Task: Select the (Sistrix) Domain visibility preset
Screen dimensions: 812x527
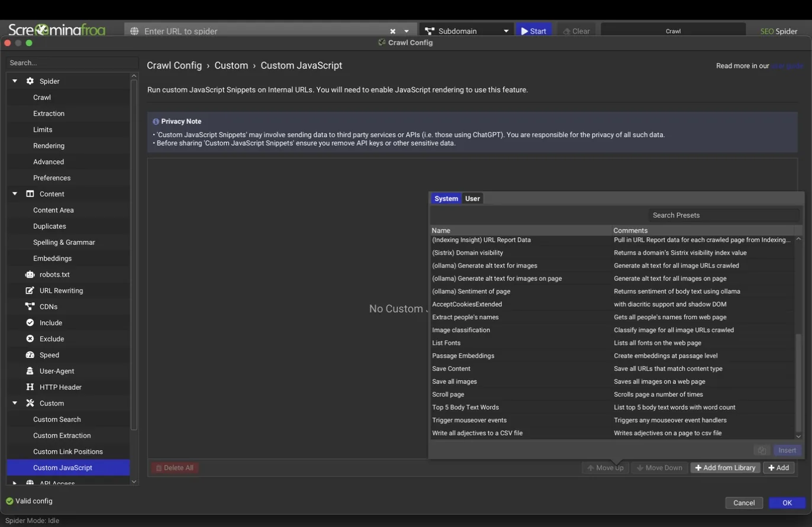Action: 612,253
